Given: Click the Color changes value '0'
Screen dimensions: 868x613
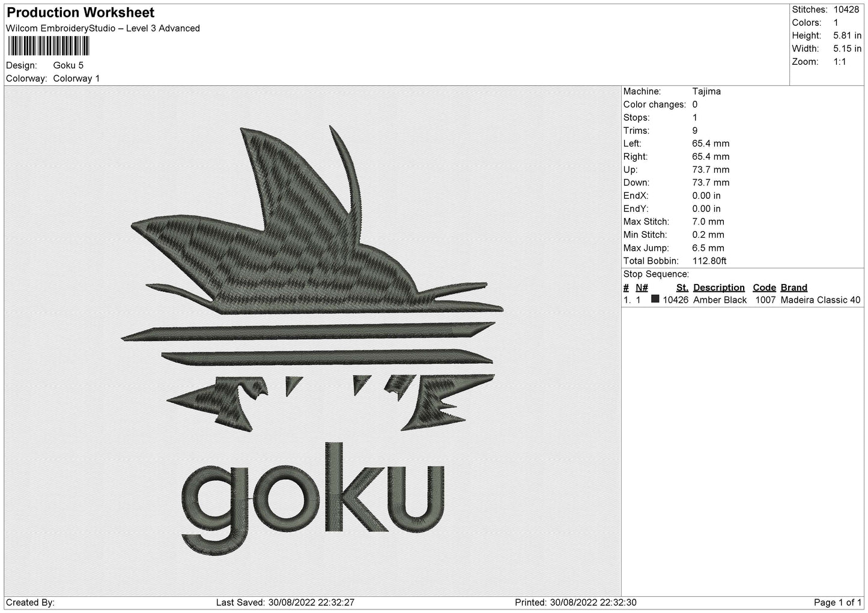Looking at the screenshot, I should click(x=695, y=104).
